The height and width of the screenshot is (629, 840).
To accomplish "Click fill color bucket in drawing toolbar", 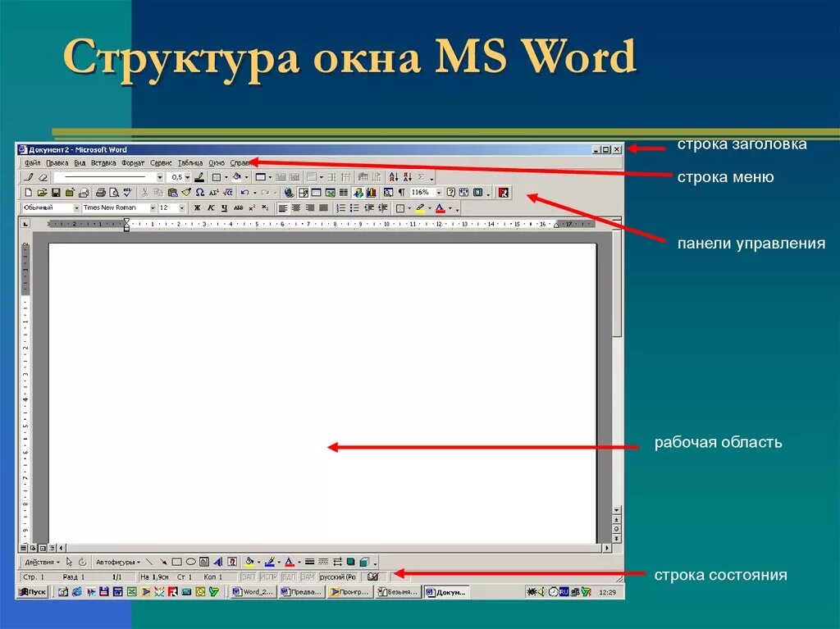I will [249, 562].
